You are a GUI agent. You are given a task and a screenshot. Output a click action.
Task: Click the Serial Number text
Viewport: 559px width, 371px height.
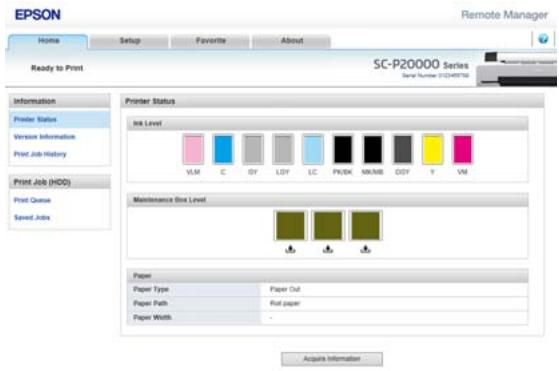435,76
